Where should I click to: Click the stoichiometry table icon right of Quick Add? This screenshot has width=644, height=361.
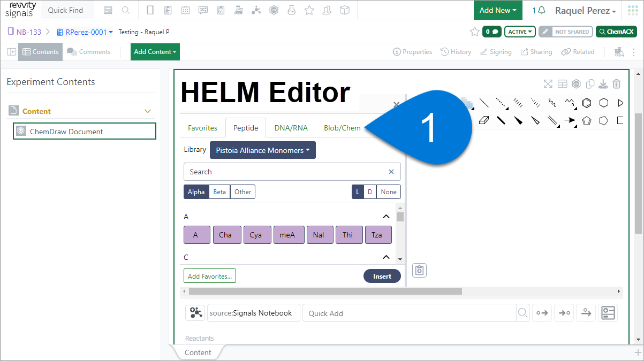point(608,313)
